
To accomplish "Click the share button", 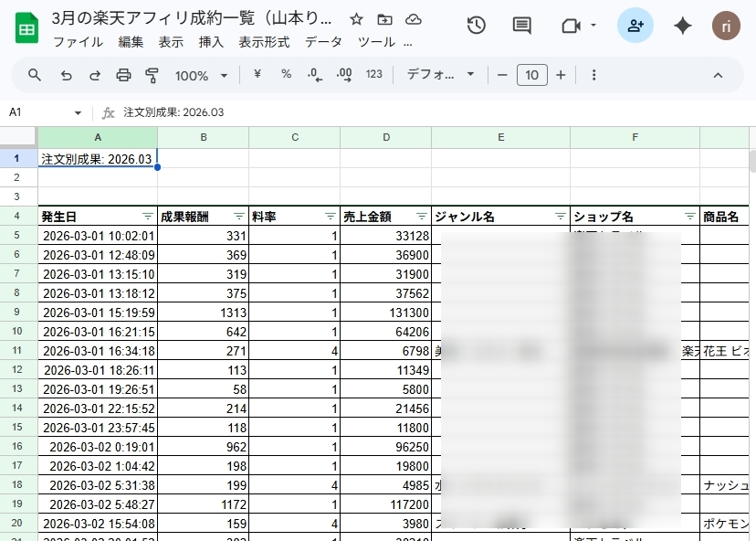I will 635,27.
